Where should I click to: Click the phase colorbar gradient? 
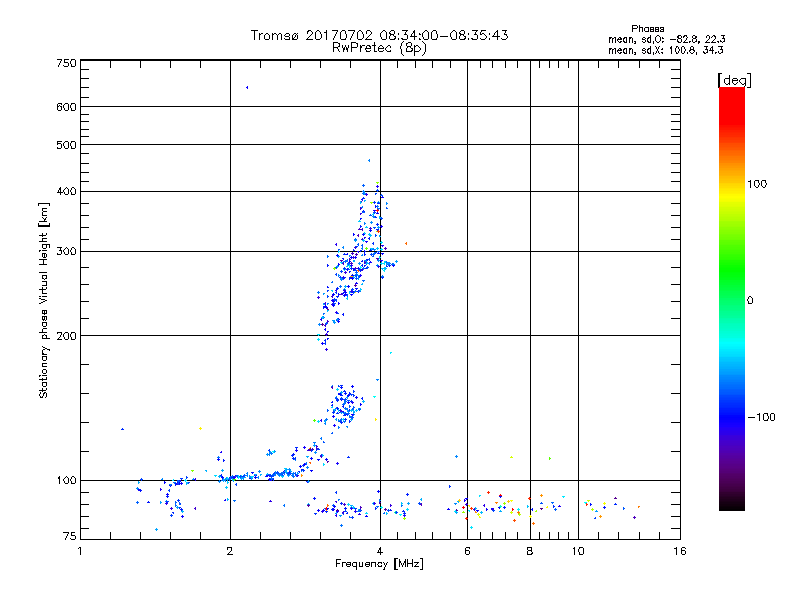point(732,298)
